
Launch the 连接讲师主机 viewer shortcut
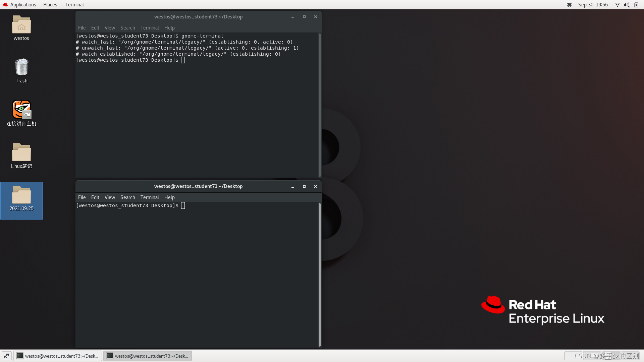tap(21, 110)
